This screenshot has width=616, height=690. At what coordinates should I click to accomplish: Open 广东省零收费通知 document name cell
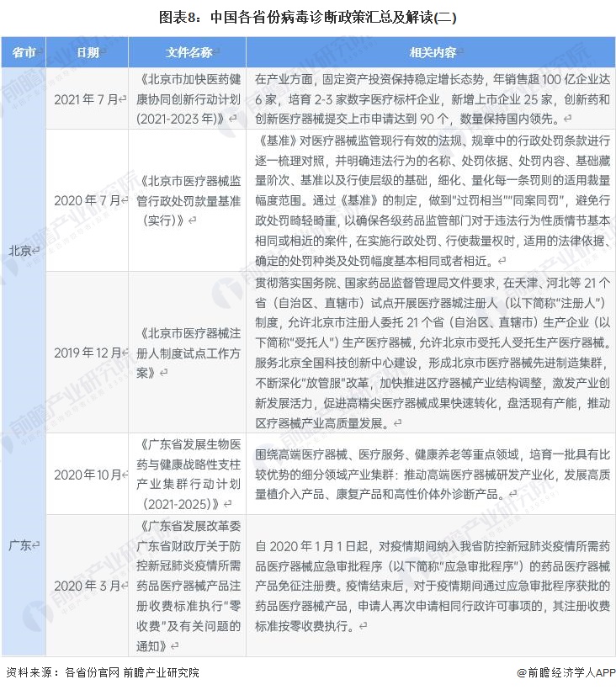(x=188, y=586)
